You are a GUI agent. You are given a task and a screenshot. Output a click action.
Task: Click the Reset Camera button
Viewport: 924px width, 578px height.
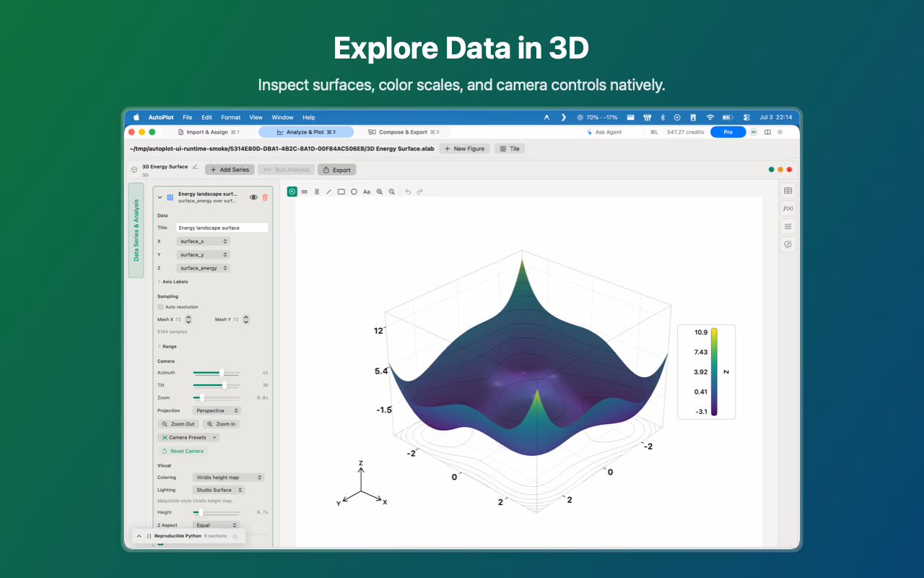click(x=183, y=451)
